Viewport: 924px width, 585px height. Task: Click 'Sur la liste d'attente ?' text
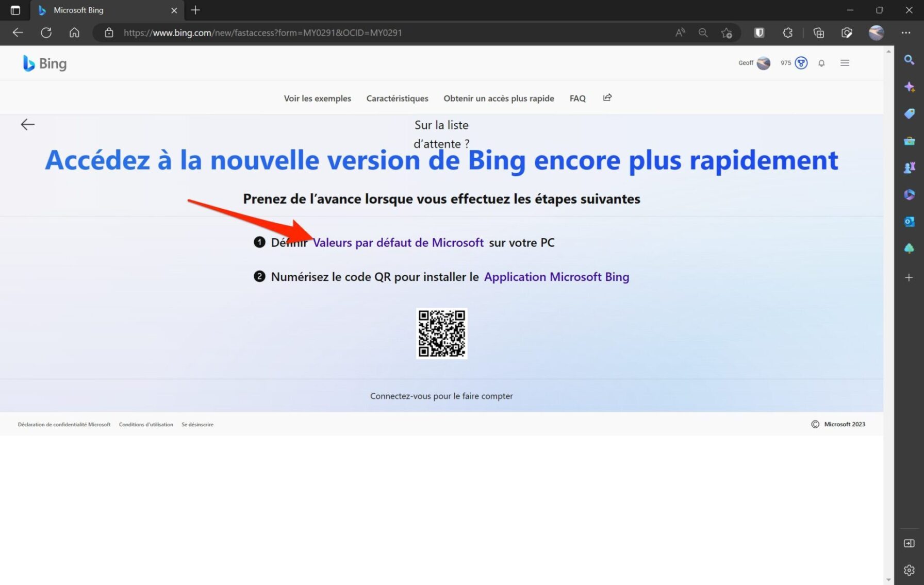441,135
